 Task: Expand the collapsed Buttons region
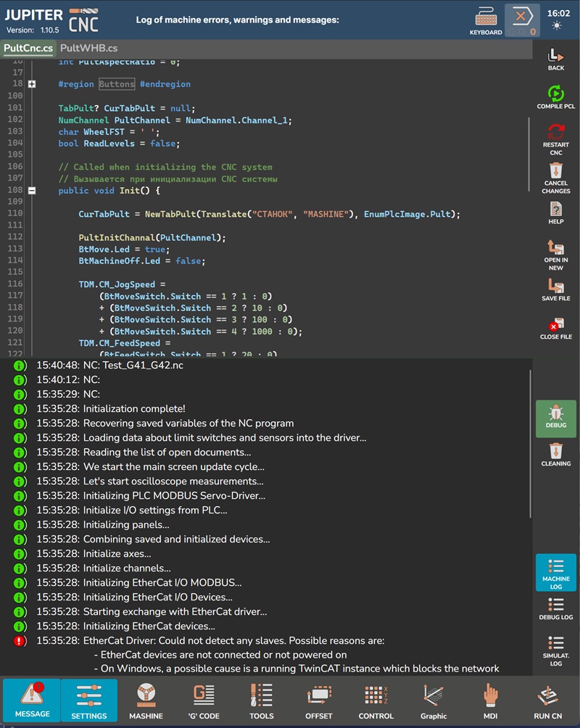point(32,84)
